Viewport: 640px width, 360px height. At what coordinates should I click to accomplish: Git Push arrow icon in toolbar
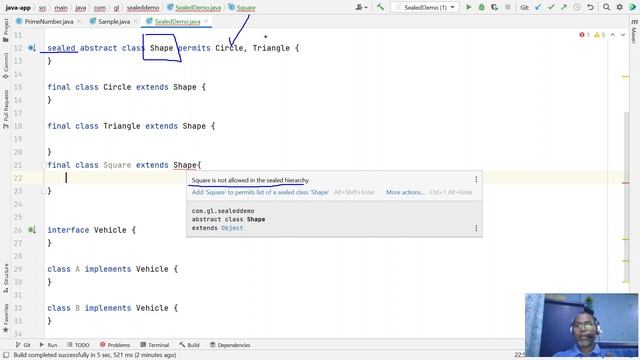point(564,7)
